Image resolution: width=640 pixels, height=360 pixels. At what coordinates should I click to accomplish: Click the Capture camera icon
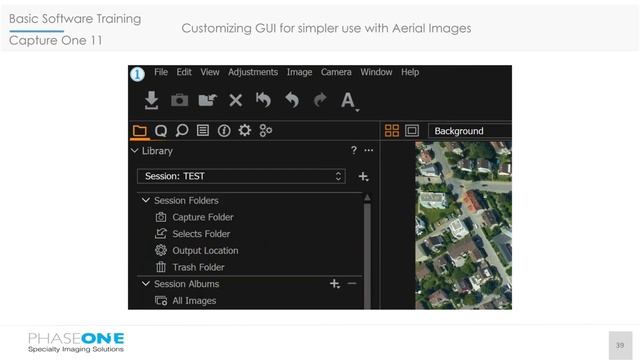coord(179,100)
